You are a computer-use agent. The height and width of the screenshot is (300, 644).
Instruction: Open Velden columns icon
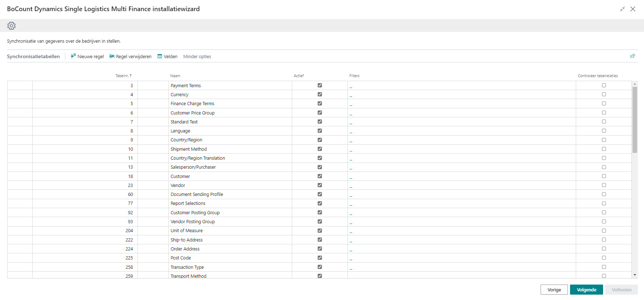point(160,56)
